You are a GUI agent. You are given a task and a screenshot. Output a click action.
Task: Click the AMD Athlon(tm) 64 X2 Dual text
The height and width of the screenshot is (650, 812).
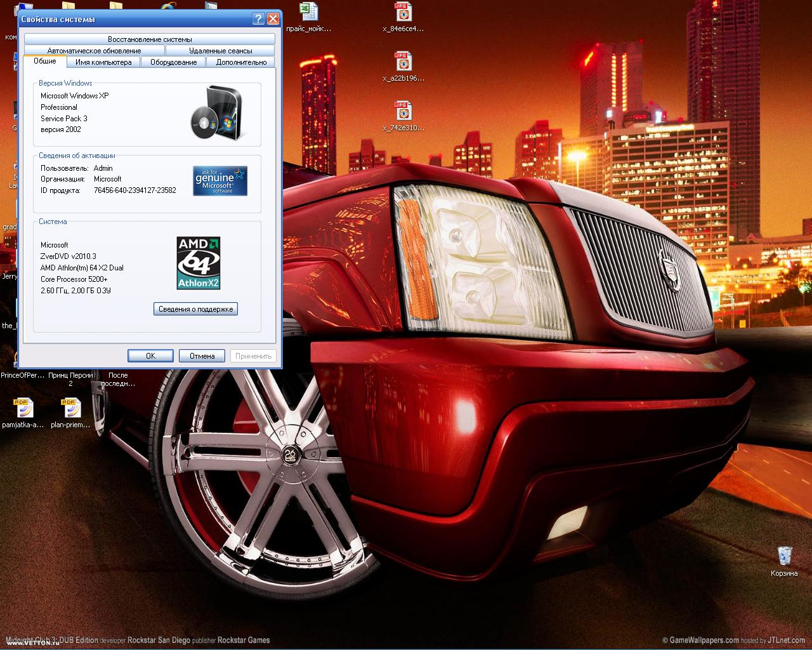[x=82, y=268]
